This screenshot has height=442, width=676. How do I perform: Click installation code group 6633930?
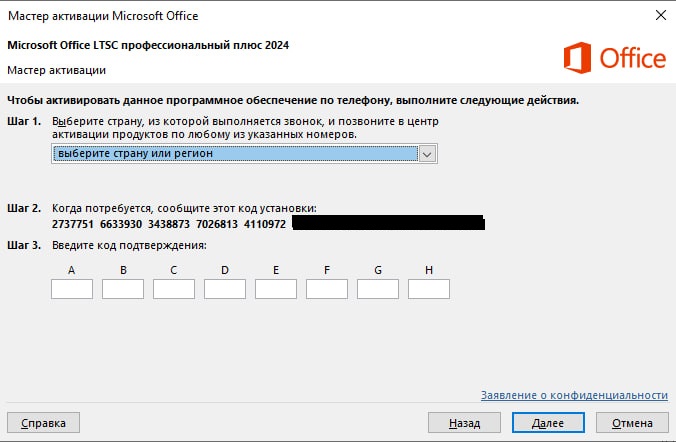(x=121, y=224)
